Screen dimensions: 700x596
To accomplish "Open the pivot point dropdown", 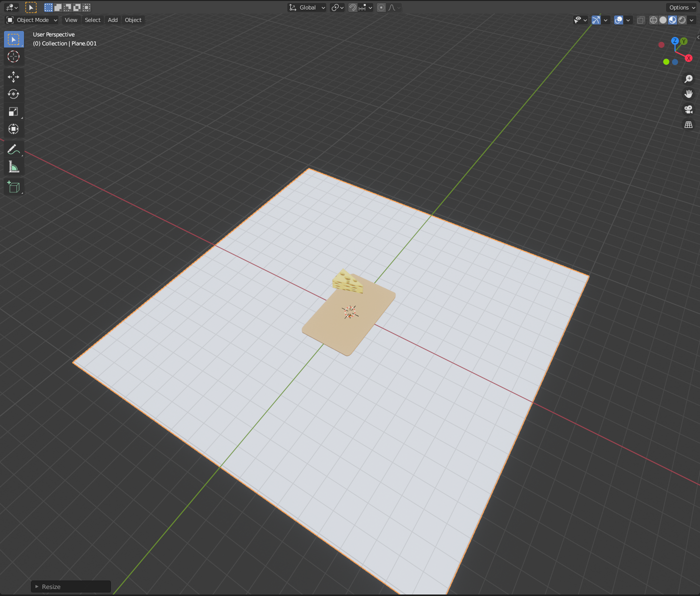I will (x=337, y=7).
